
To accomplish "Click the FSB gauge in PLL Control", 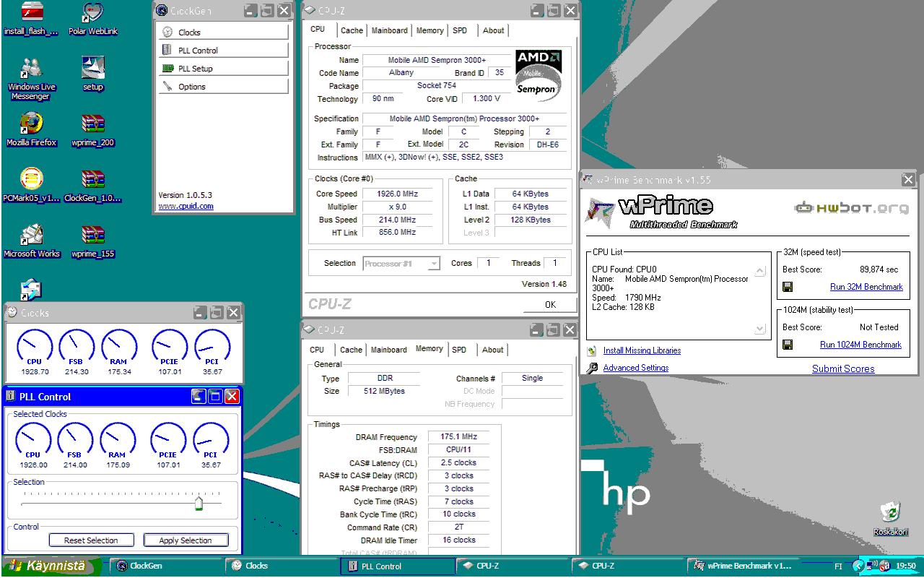I will pos(74,441).
